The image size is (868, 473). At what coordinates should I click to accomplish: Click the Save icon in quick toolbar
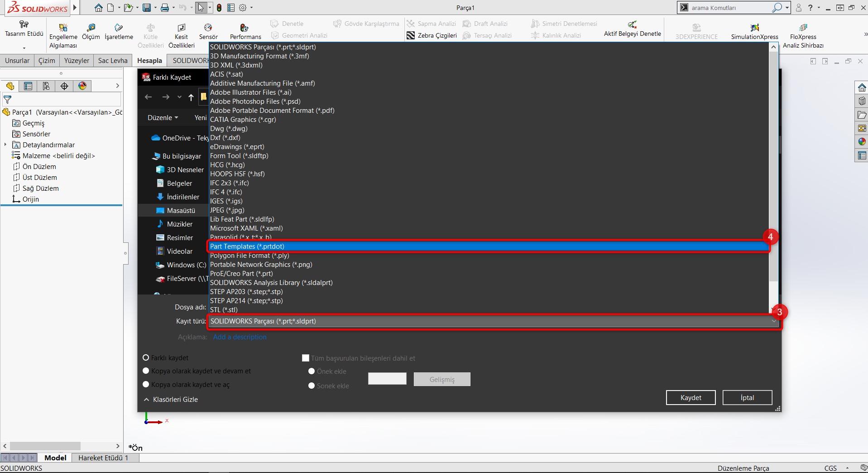click(x=146, y=8)
